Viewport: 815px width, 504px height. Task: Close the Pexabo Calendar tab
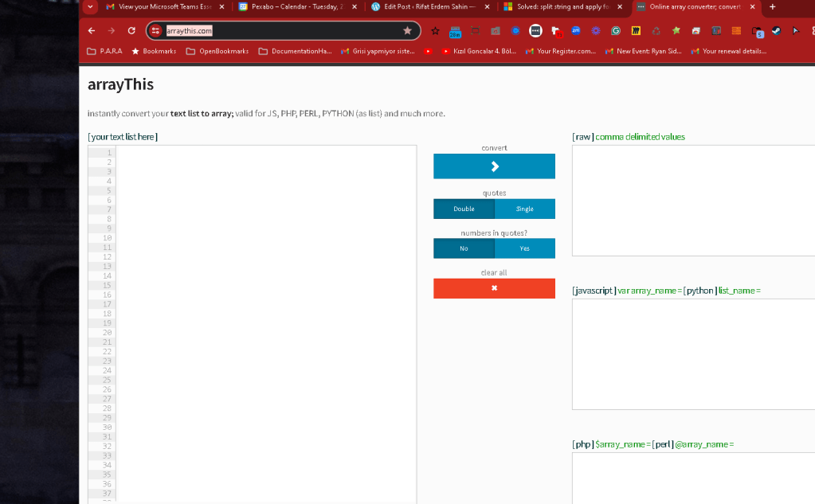(x=355, y=6)
